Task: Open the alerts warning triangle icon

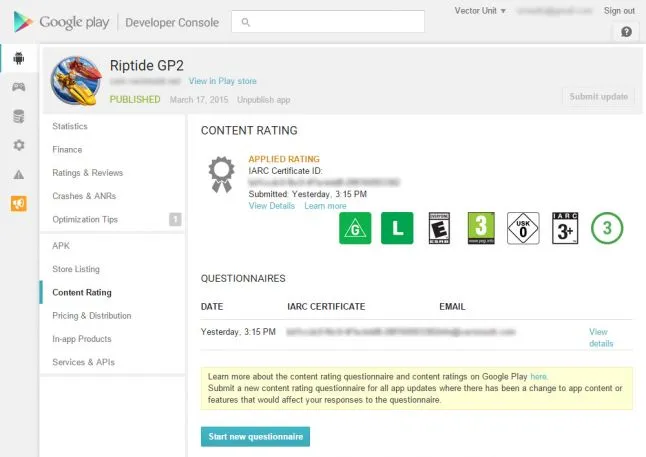Action: click(19, 174)
